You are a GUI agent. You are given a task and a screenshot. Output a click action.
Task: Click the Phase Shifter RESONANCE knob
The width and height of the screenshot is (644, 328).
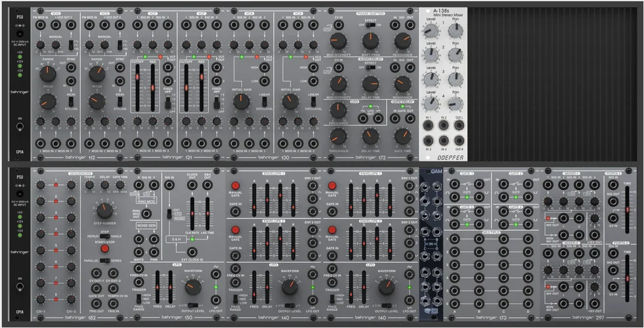point(402,41)
